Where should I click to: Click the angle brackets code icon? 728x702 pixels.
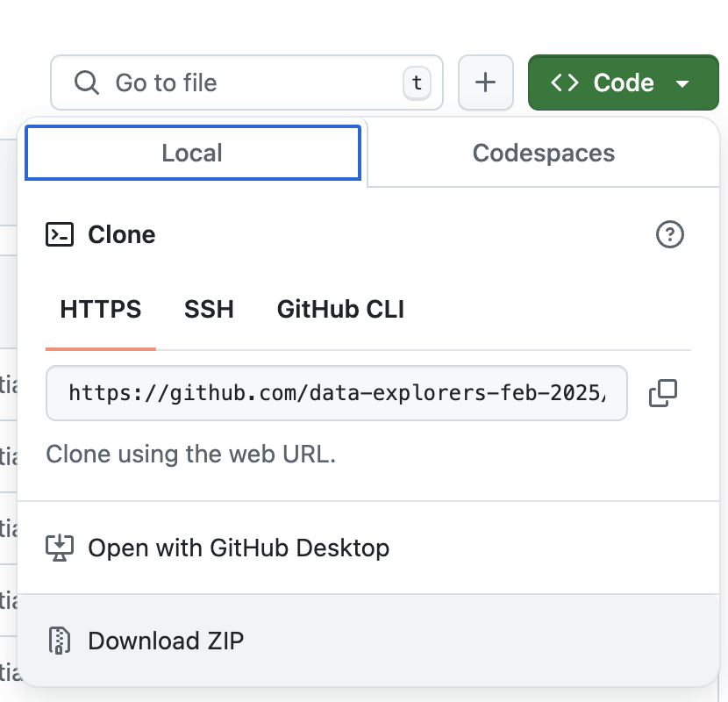coord(565,82)
